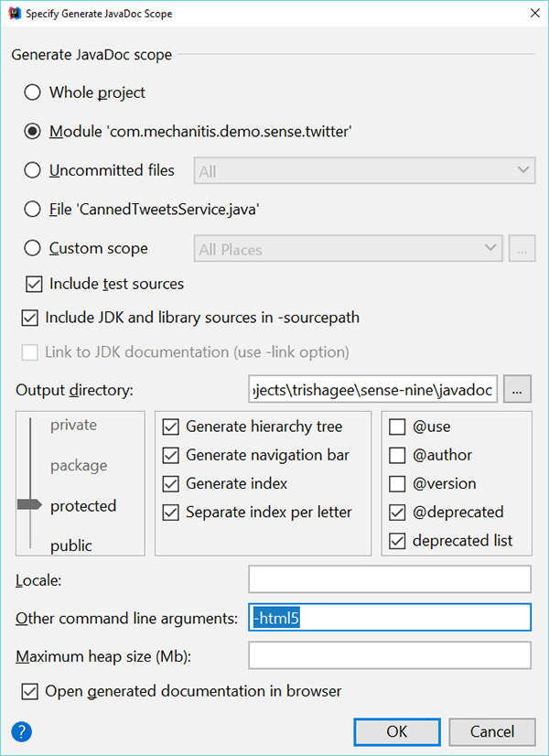Expand the Custom scope 'All Places' dropdown
This screenshot has width=549, height=756.
tap(349, 249)
